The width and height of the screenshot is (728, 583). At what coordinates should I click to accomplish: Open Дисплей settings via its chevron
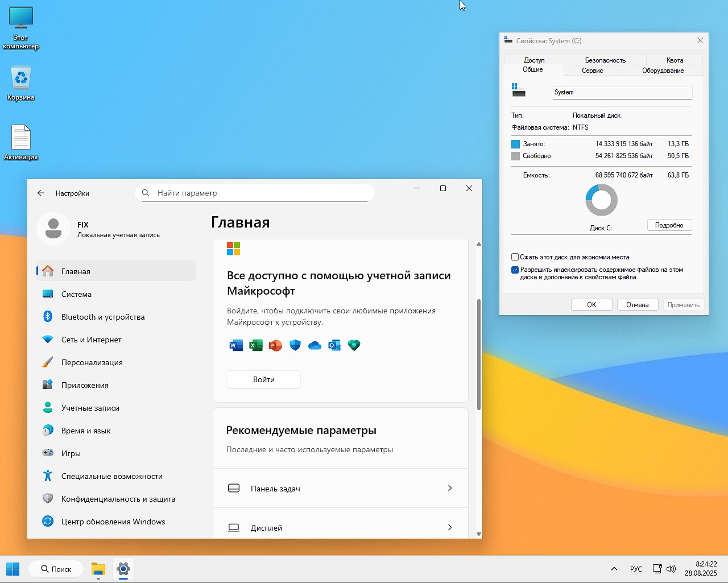[x=450, y=527]
